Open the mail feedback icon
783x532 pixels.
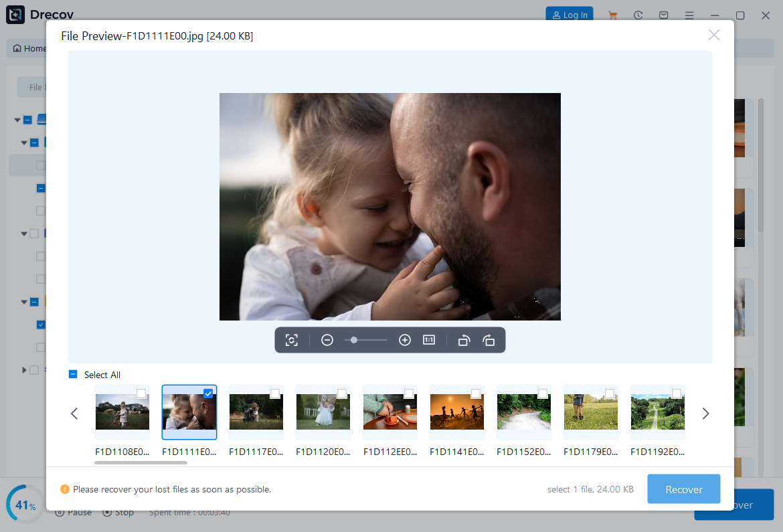(x=663, y=15)
